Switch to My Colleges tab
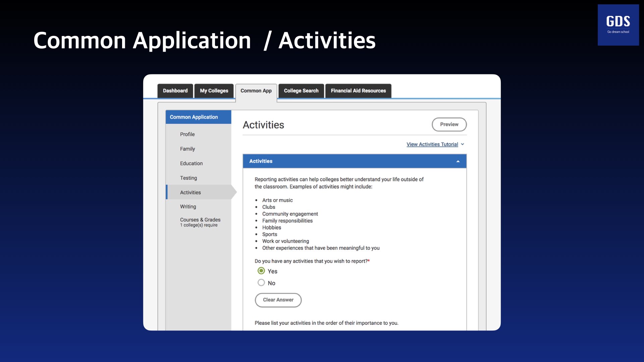Viewport: 644px width, 362px height. 214,91
